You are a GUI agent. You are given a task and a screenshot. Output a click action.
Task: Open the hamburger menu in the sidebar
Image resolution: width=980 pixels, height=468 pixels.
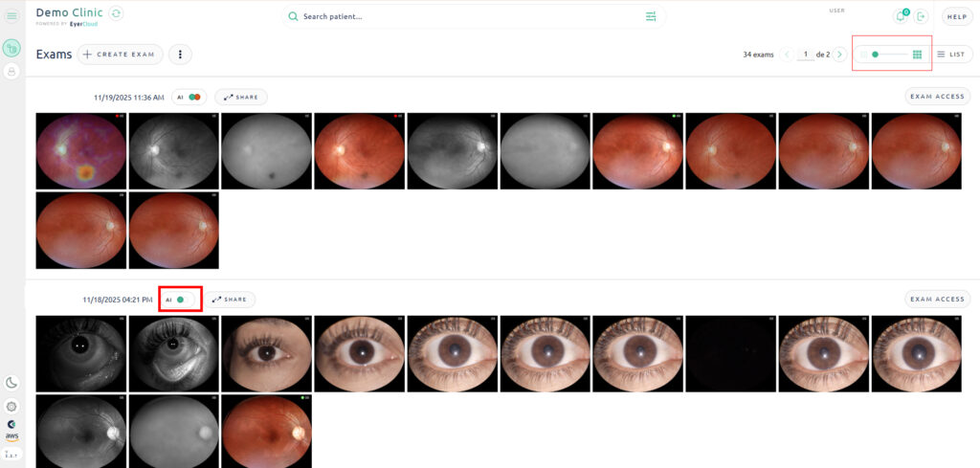click(11, 16)
